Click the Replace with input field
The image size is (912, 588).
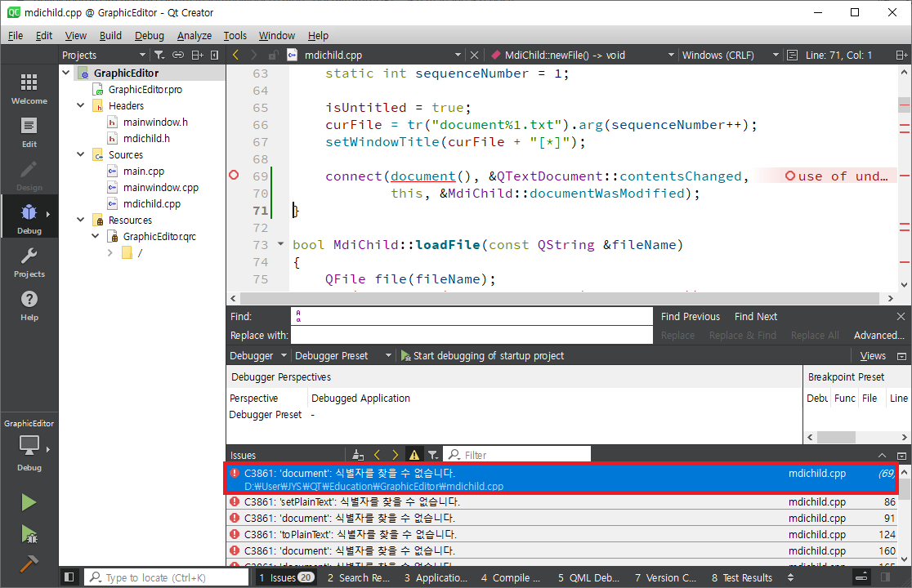(472, 335)
